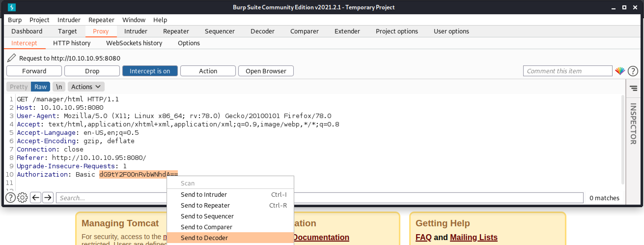Screen dimensions: 644x245
Task: Go to next search match arrow
Action: click(x=48, y=198)
